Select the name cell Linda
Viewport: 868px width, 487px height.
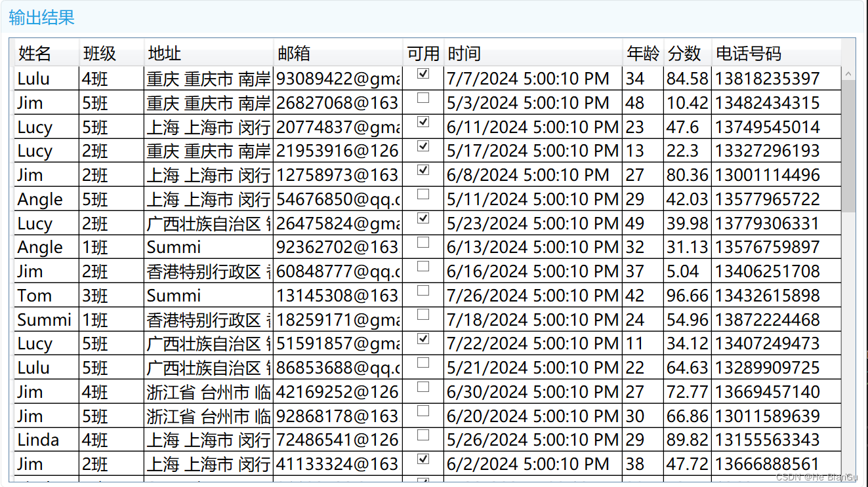(x=46, y=440)
